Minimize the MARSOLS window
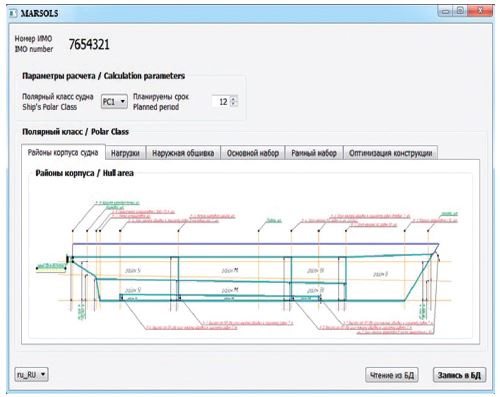Image resolution: width=500 pixels, height=397 pixels. pyautogui.click(x=445, y=11)
